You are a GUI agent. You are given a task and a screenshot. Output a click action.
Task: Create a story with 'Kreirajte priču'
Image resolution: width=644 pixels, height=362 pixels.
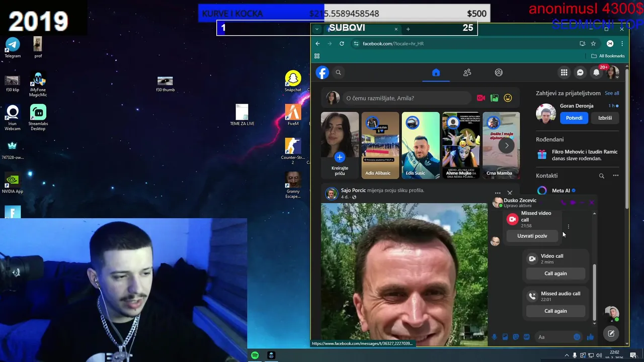pos(340,145)
